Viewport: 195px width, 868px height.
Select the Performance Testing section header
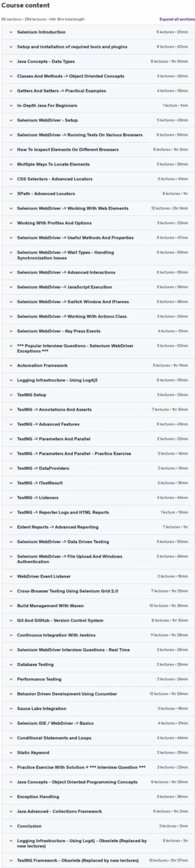(x=98, y=680)
